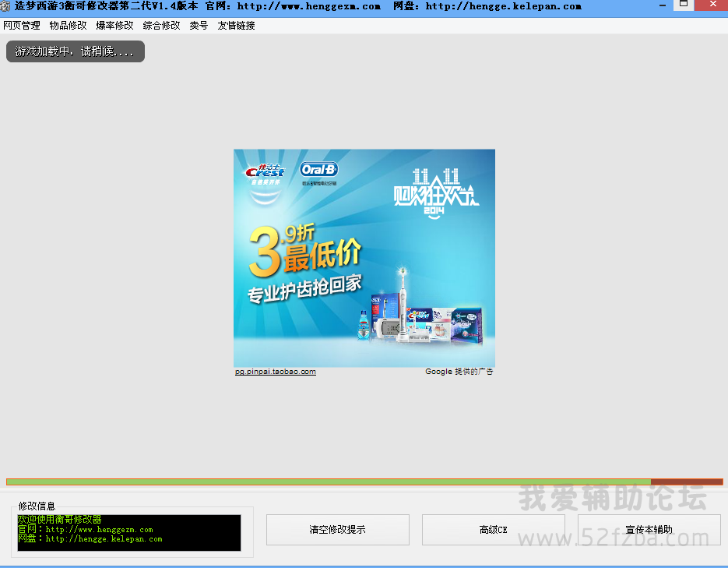728x568 pixels.
Task: Click the electric toothbrush product image
Action: click(403, 305)
